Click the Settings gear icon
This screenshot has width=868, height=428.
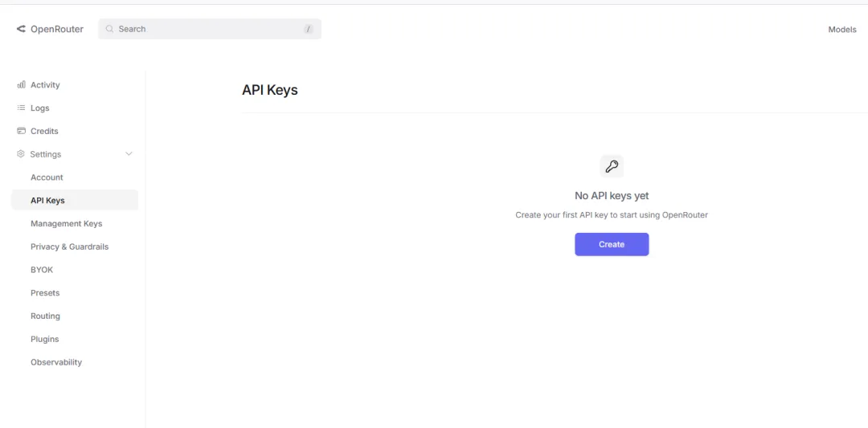[21, 153]
